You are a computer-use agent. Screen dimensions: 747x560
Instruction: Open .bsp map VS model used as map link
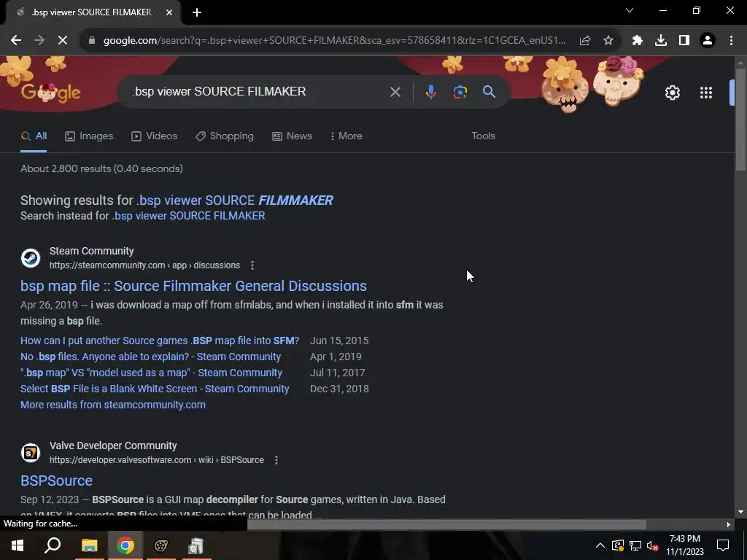[x=152, y=373]
